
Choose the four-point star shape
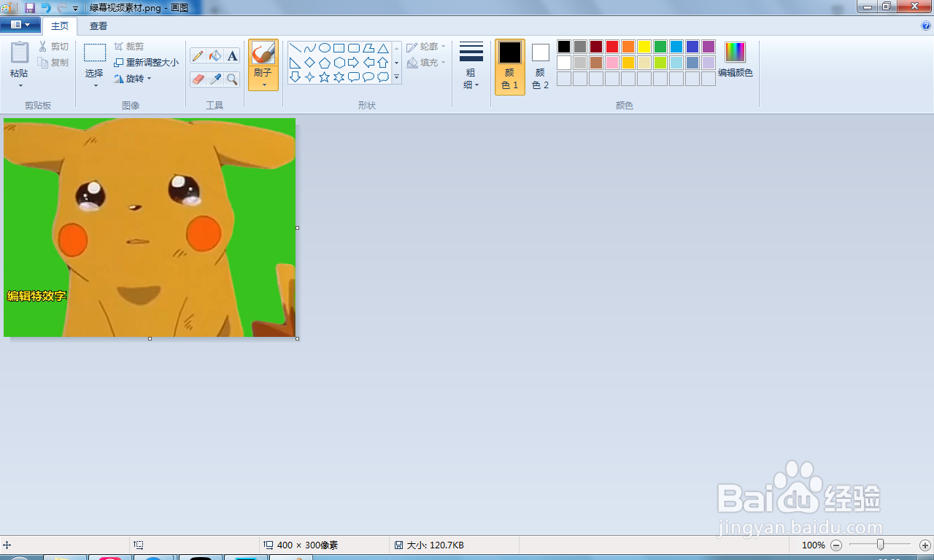click(x=310, y=77)
